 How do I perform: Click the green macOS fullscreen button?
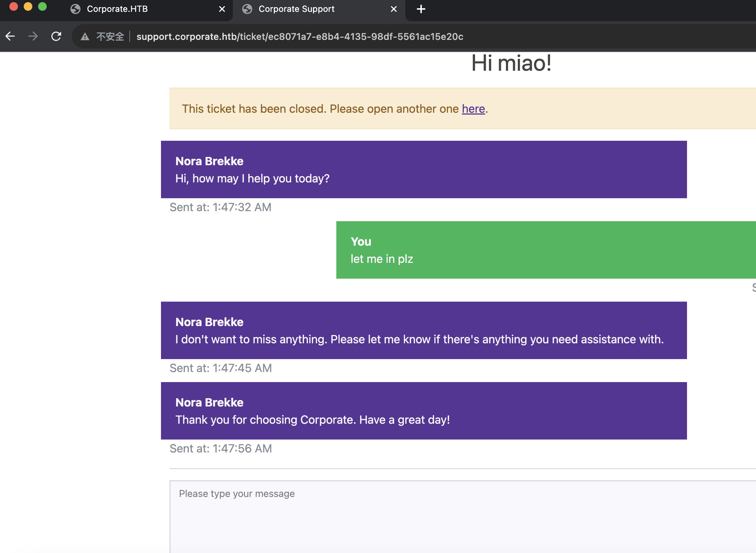tap(42, 6)
